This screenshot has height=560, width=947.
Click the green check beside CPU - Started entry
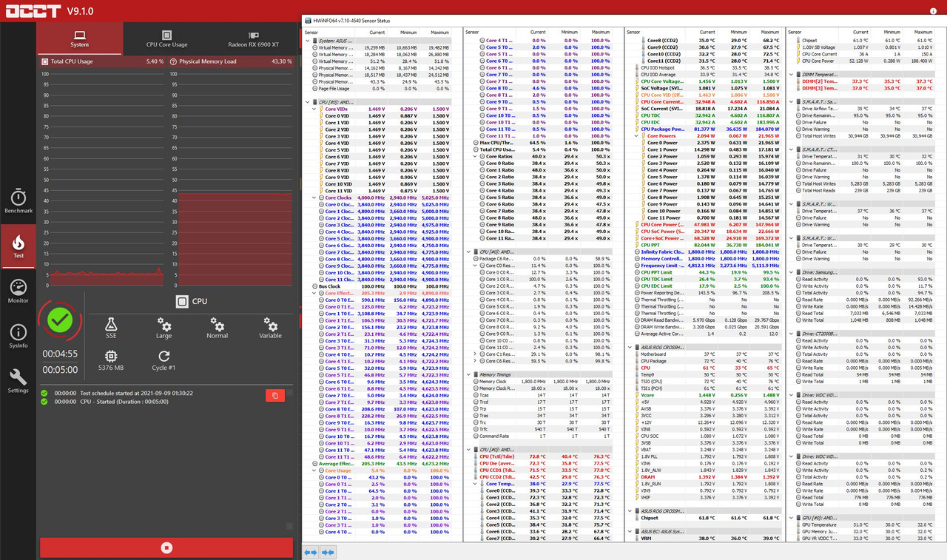click(x=44, y=402)
